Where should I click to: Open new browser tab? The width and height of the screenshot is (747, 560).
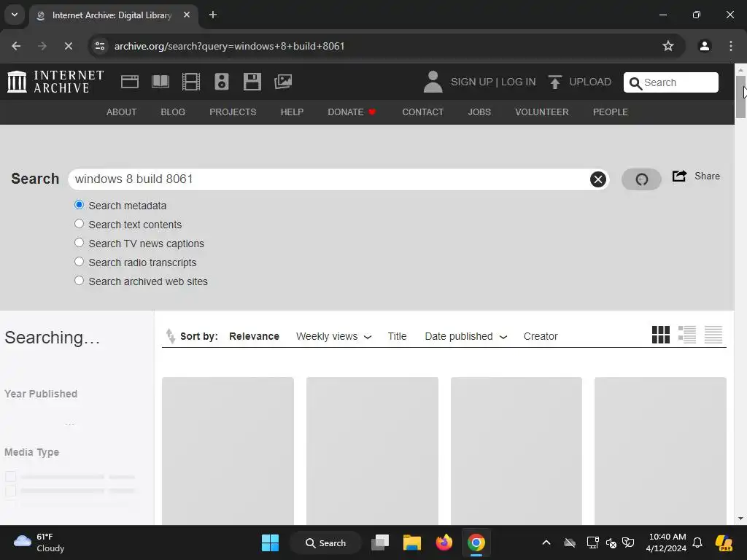coord(213,15)
